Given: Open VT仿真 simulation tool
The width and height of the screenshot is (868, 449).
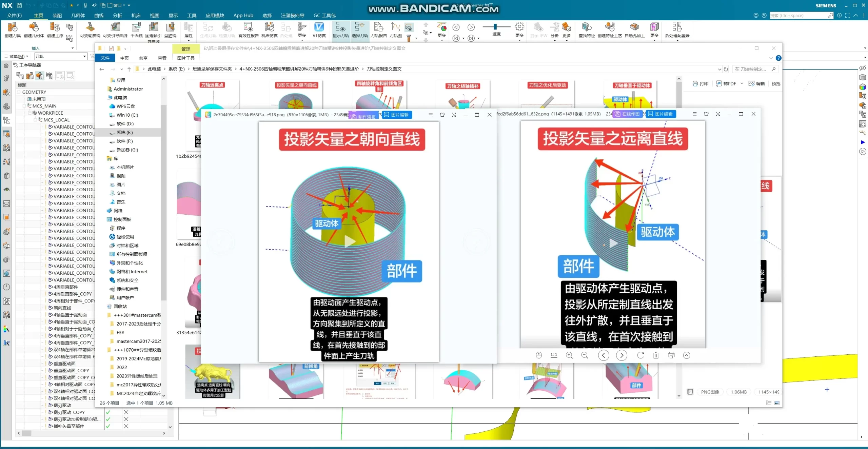Looking at the screenshot, I should [319, 31].
